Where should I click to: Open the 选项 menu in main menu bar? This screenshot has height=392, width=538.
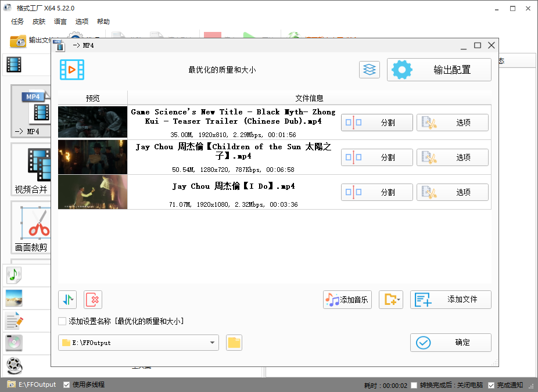(82, 21)
